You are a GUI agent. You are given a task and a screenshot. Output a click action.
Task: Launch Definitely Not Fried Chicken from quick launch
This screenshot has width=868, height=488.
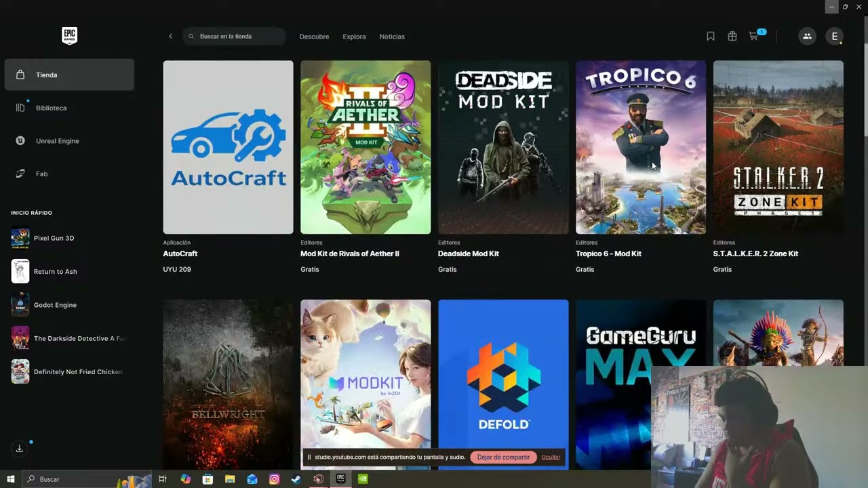(69, 371)
